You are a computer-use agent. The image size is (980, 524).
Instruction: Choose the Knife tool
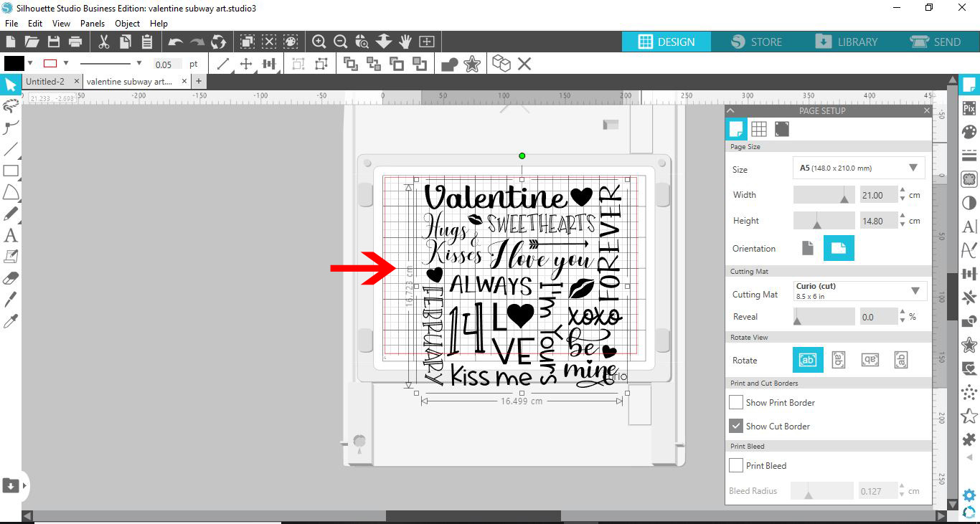pyautogui.click(x=11, y=299)
